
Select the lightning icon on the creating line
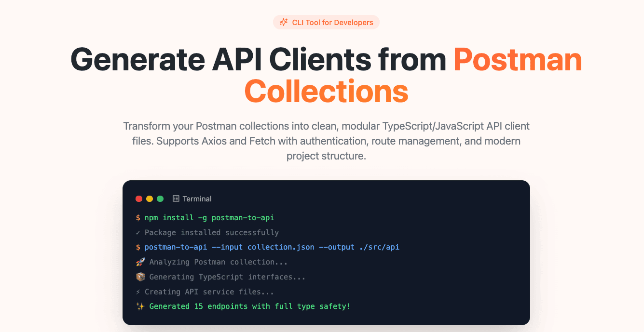tap(138, 292)
